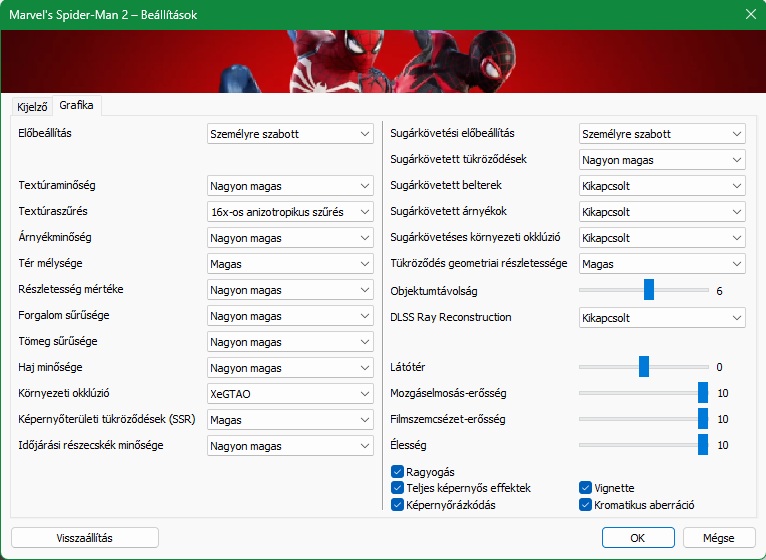Click the Sugárkövetett belterek label
Screen dimensions: 766x560
click(446, 185)
